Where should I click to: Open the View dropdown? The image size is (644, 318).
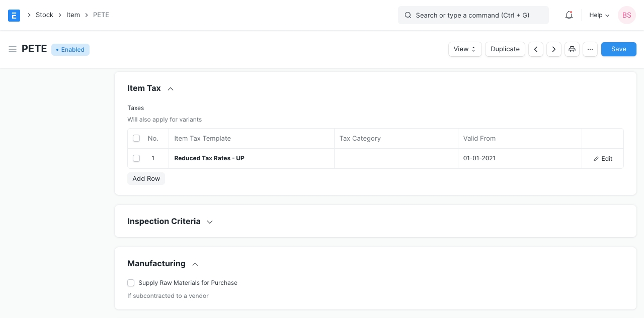pyautogui.click(x=465, y=49)
